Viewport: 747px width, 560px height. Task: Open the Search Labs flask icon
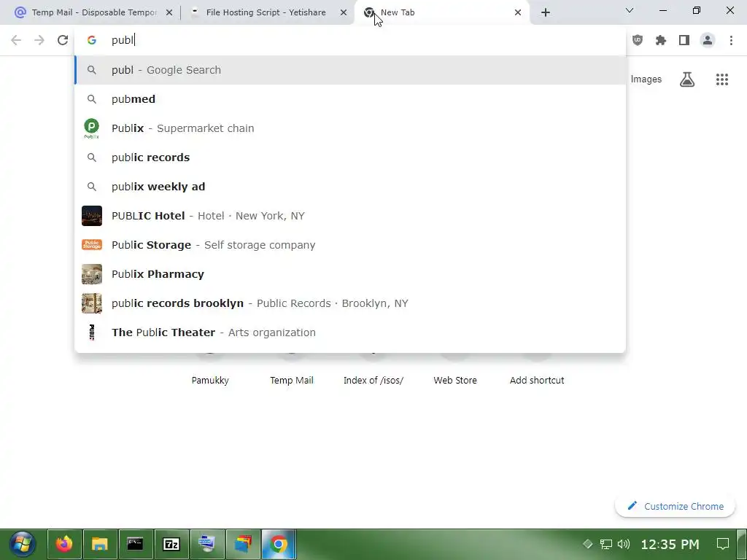[x=687, y=79]
